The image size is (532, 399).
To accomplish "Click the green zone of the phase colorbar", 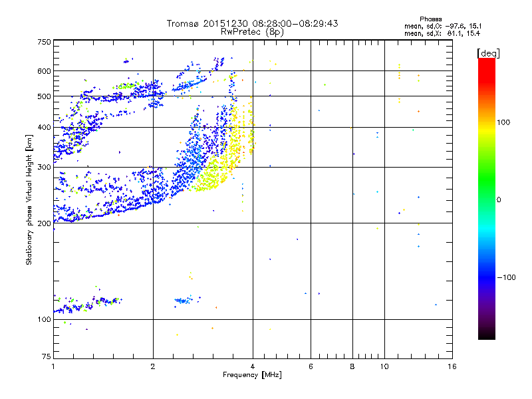I will 487,180.
